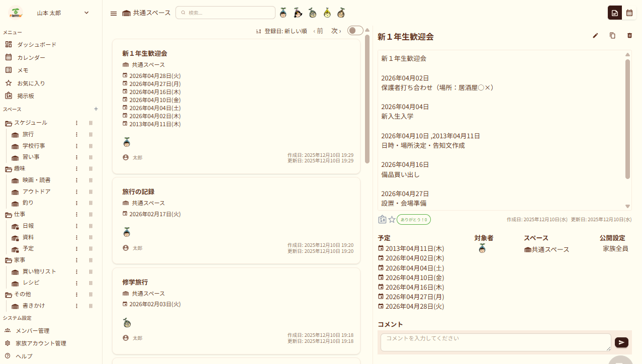Delete the entry with the trash icon
The width and height of the screenshot is (642, 364).
coord(629,36)
